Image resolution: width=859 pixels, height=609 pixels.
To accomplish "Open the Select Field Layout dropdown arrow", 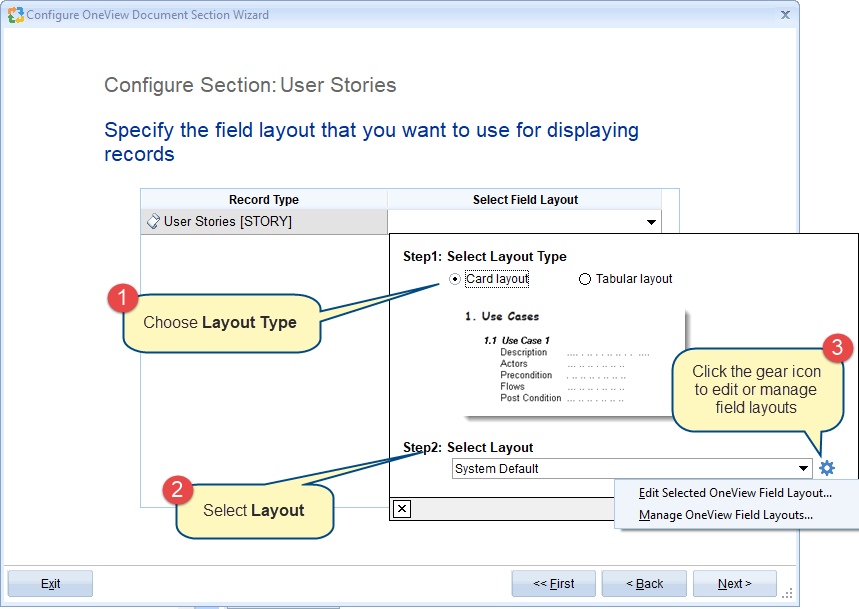I will pos(651,222).
